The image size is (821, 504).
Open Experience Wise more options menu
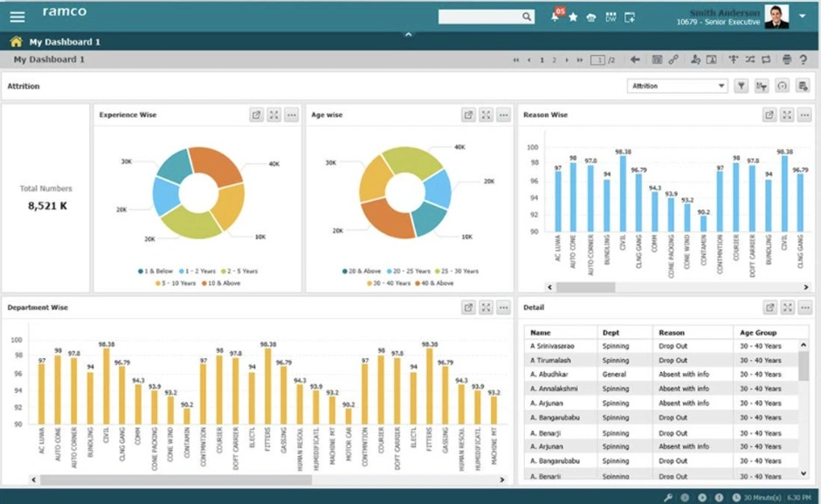point(292,114)
